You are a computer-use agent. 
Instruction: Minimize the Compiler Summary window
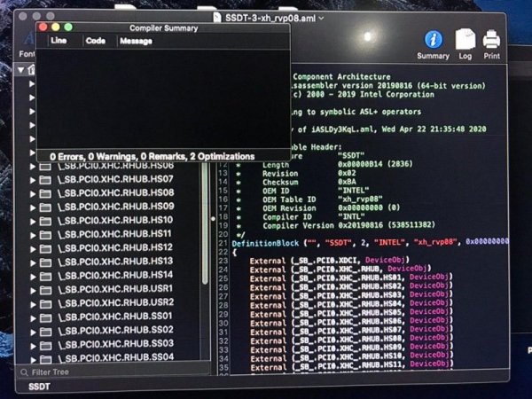56,27
